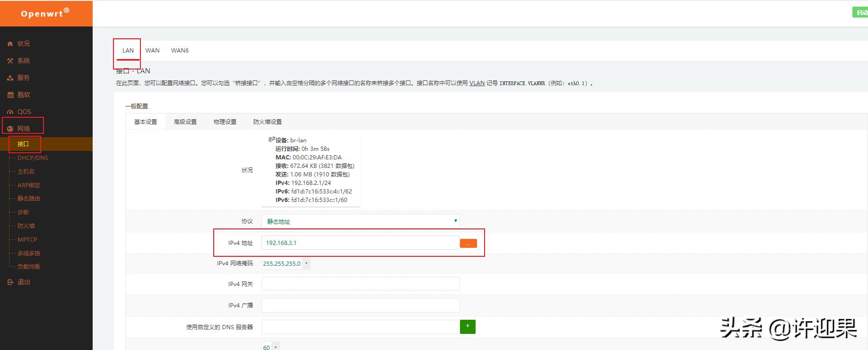Select the 防火墙设置 tab
The height and width of the screenshot is (350, 868).
click(x=267, y=122)
